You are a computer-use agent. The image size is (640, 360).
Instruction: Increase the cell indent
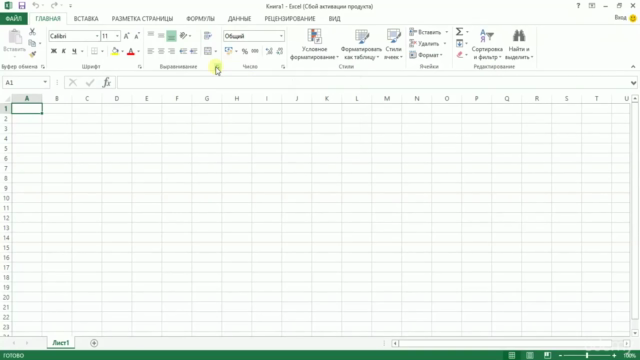click(x=193, y=51)
